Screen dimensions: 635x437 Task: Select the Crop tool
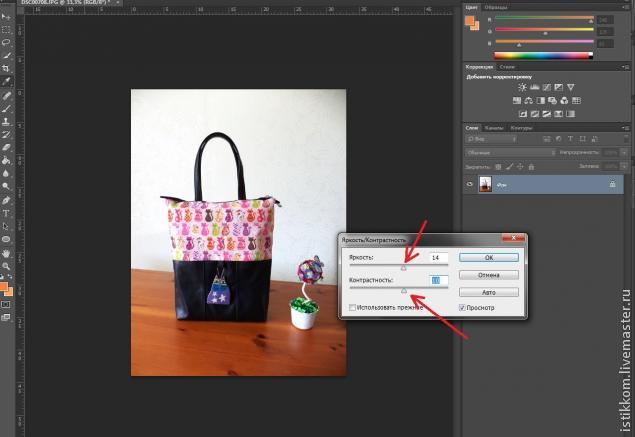[7, 68]
